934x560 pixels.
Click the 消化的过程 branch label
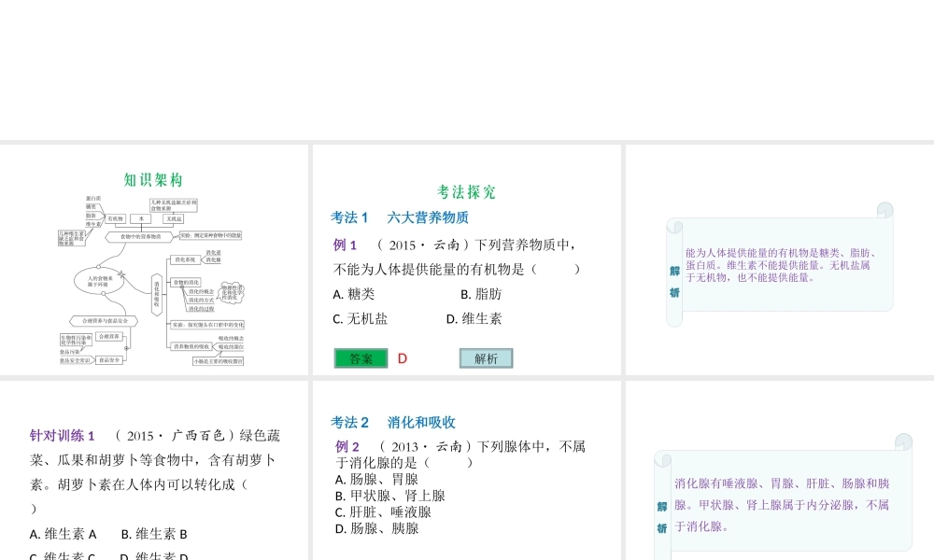(202, 309)
